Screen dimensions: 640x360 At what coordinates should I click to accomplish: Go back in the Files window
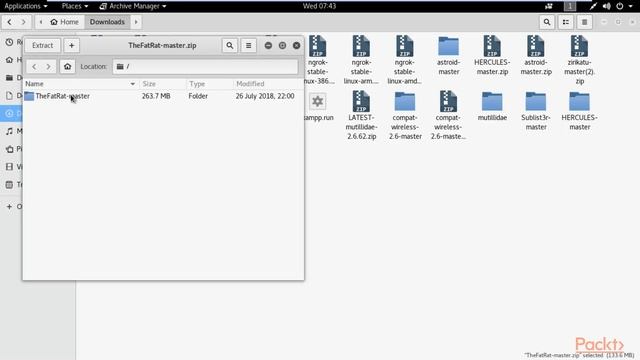click(9, 22)
